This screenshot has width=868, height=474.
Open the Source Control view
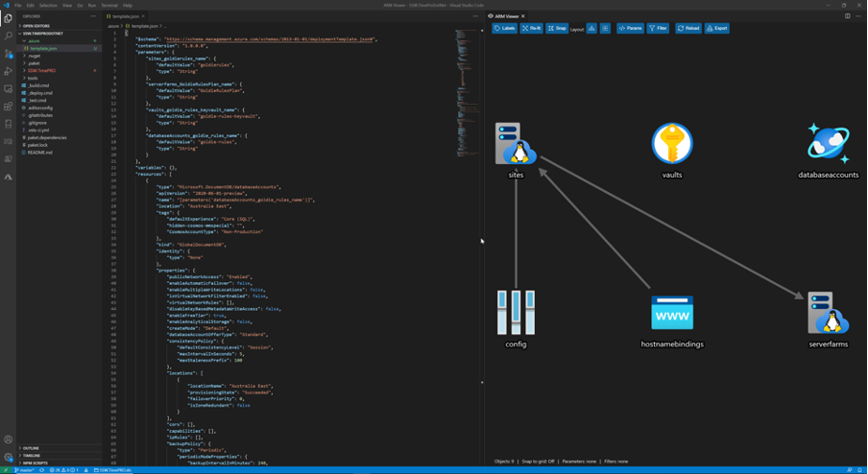click(8, 54)
